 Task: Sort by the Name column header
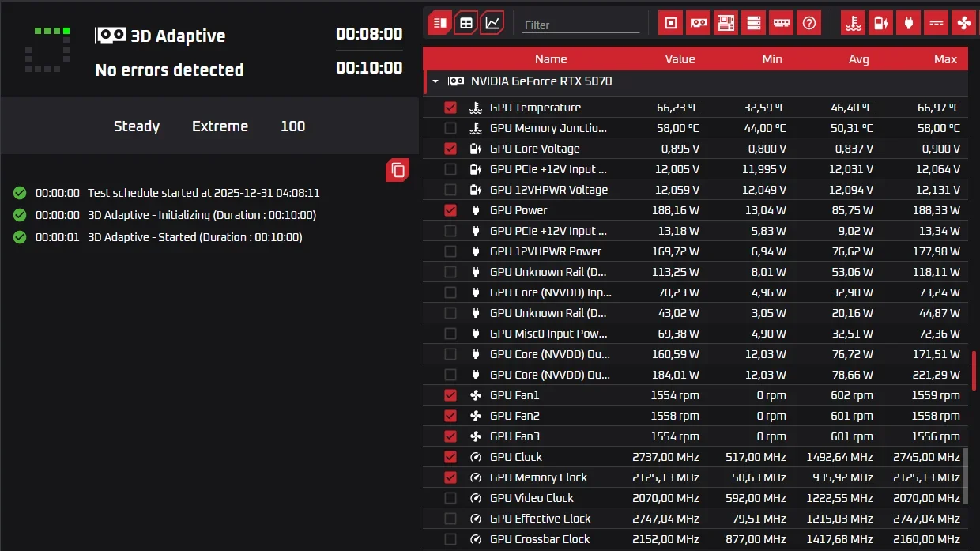coord(551,58)
